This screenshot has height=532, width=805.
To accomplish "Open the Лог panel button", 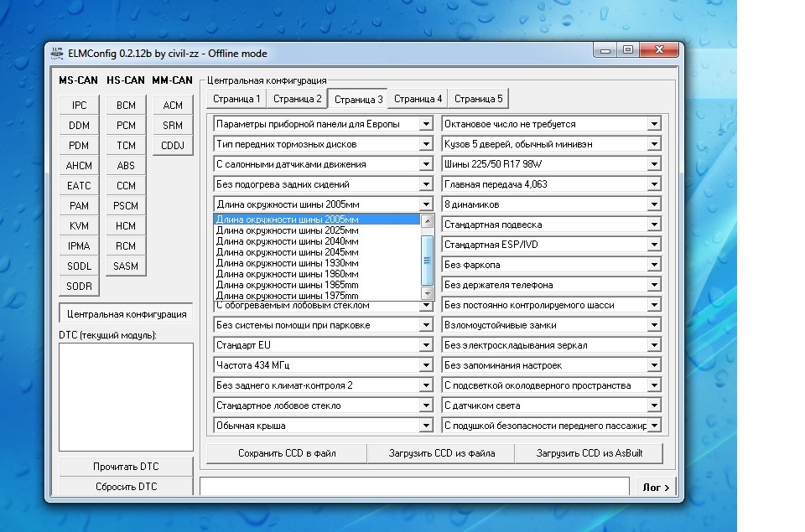I will 656,487.
